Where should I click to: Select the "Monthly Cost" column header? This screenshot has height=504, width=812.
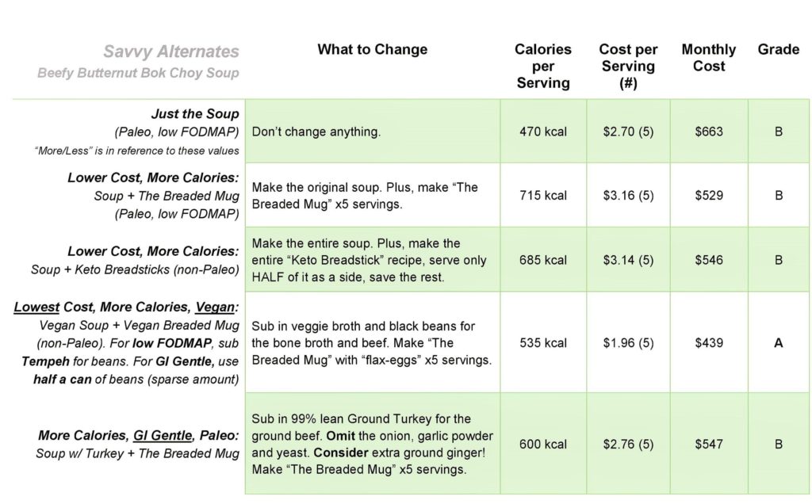[709, 58]
